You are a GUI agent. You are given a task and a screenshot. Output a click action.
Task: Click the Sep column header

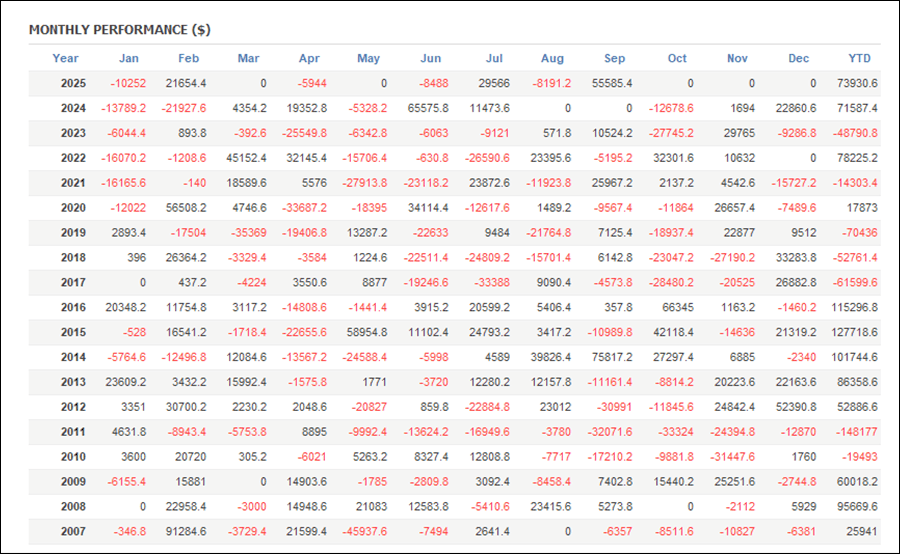point(614,58)
